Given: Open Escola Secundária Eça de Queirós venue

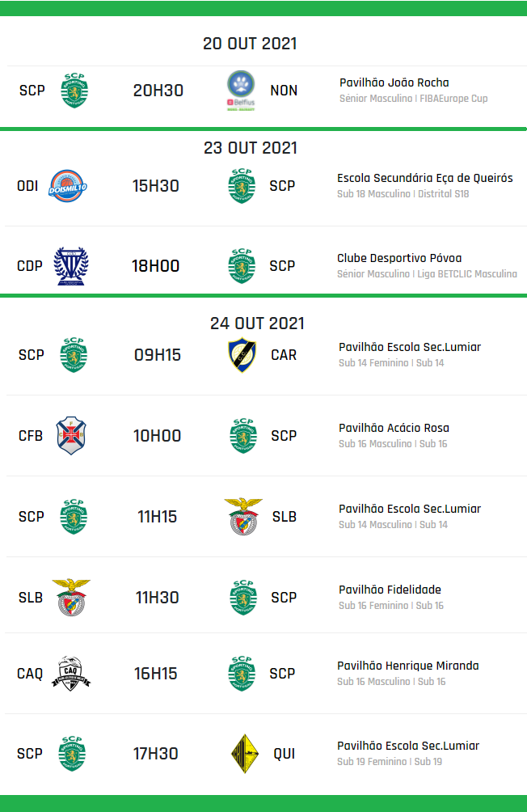Looking at the screenshot, I should [424, 178].
